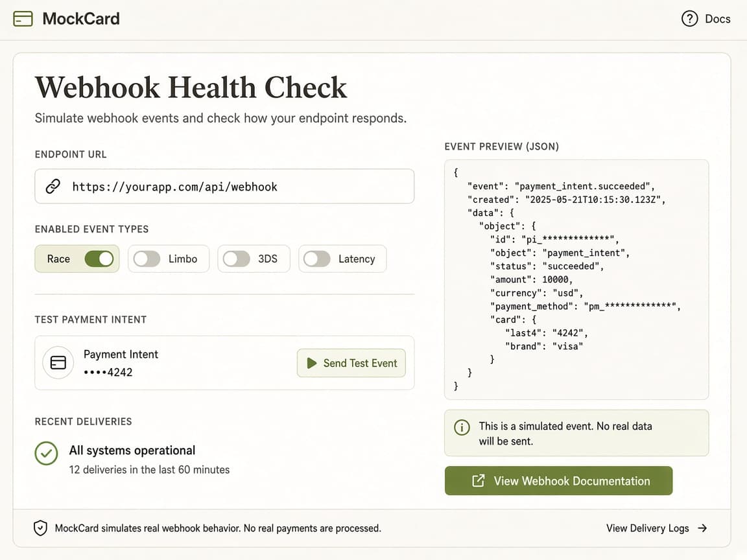
Task: Click the Docs help question-mark icon
Action: (689, 19)
